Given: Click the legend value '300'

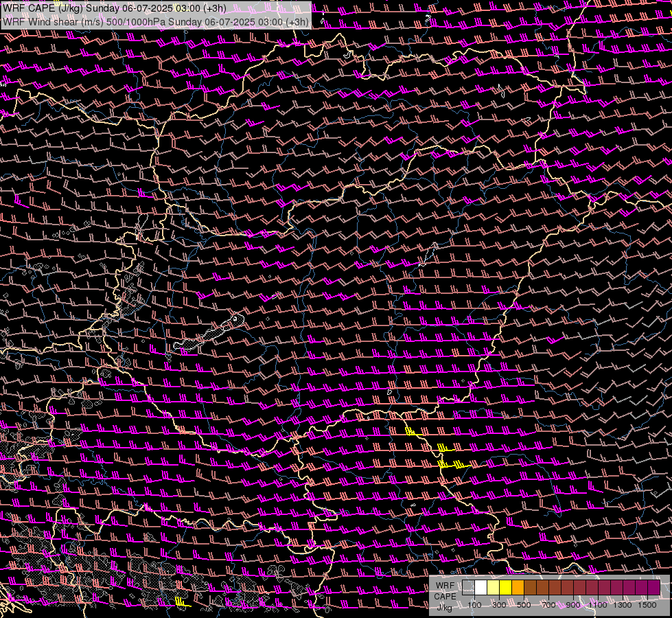Looking at the screenshot, I should click(499, 605).
